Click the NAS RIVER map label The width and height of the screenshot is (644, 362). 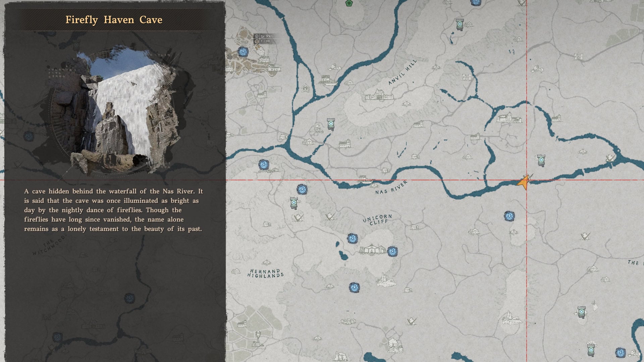point(391,188)
